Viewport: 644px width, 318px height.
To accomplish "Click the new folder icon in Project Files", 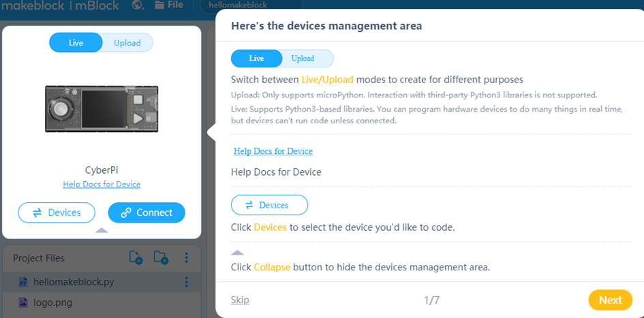I will (x=161, y=257).
